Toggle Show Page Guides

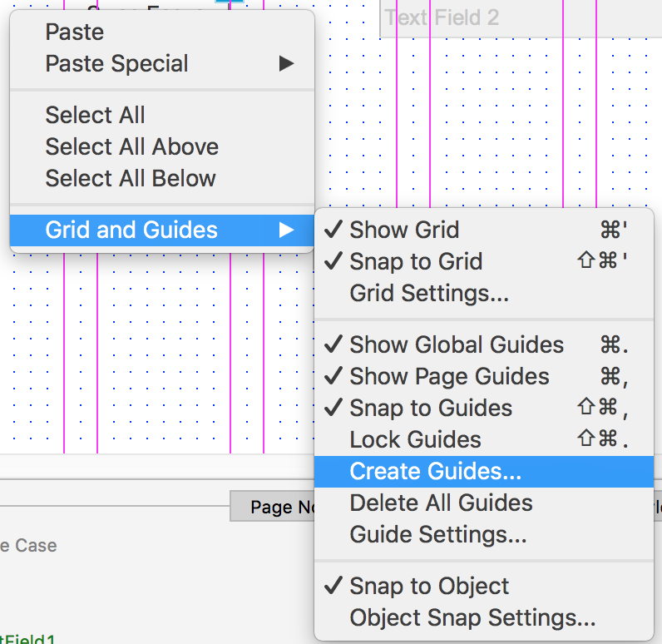pos(449,377)
